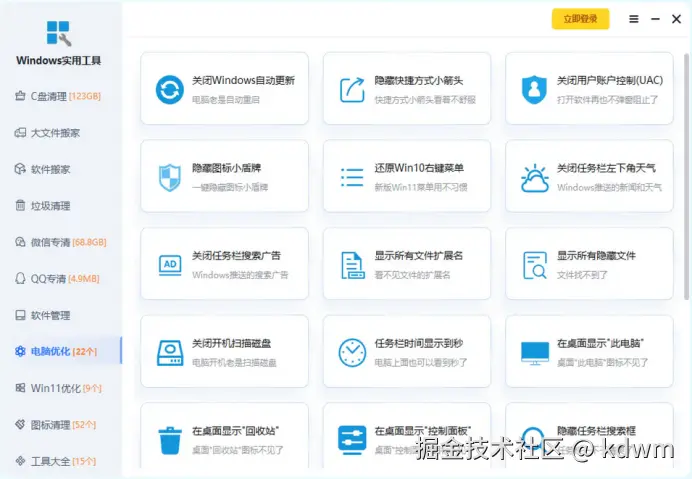Screen dimensions: 692x479
Task: Click the C盘清理 sidebar icon
Action: pyautogui.click(x=20, y=96)
